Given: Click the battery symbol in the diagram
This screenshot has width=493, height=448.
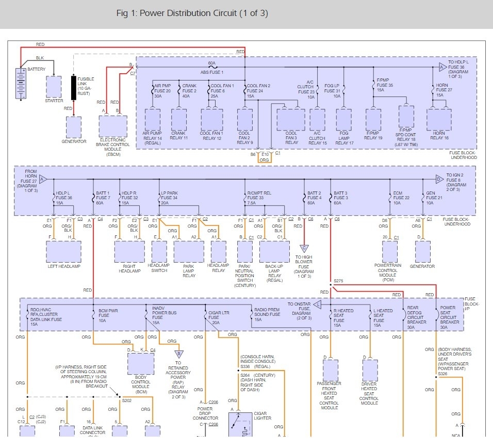Looking at the screenshot, I should 21,84.
